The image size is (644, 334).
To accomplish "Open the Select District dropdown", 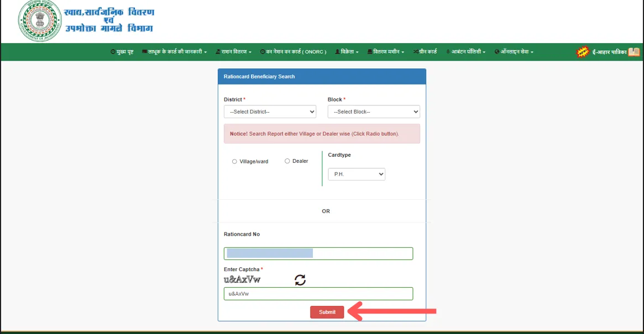I will [x=270, y=112].
